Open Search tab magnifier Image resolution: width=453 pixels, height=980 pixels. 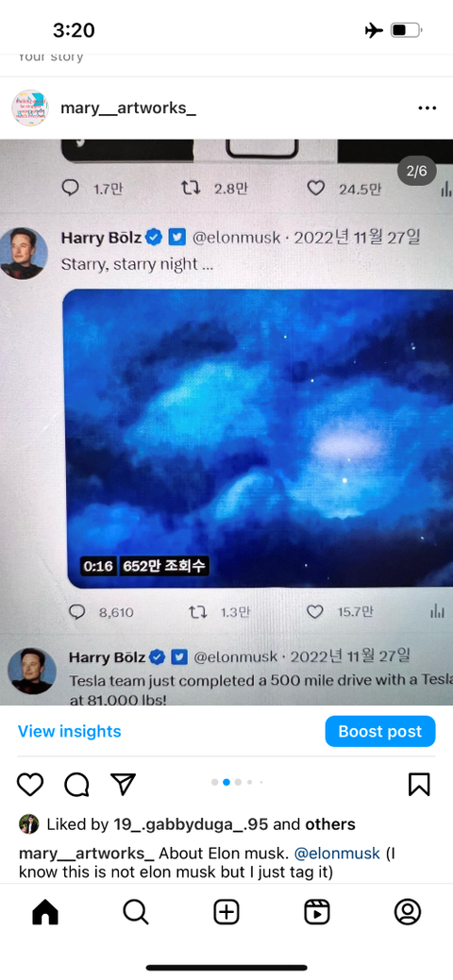click(135, 912)
